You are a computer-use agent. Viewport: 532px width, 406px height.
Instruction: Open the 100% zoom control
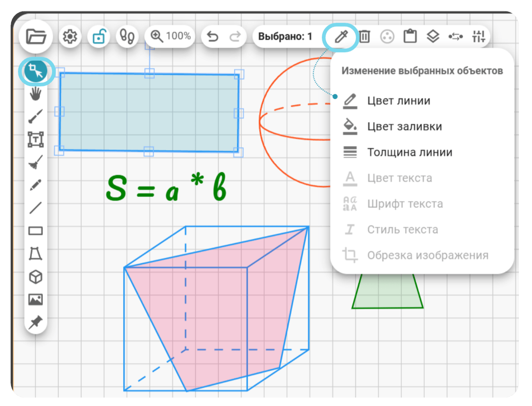tap(170, 36)
